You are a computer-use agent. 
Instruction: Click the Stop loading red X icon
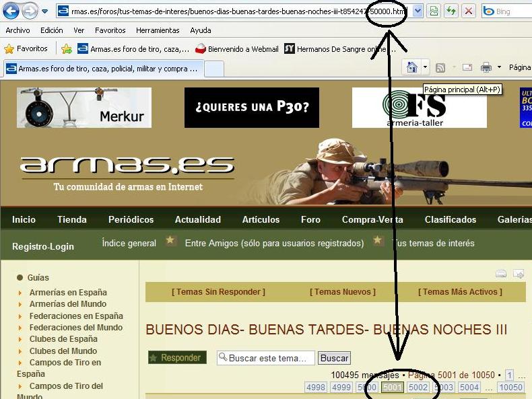[x=469, y=11]
